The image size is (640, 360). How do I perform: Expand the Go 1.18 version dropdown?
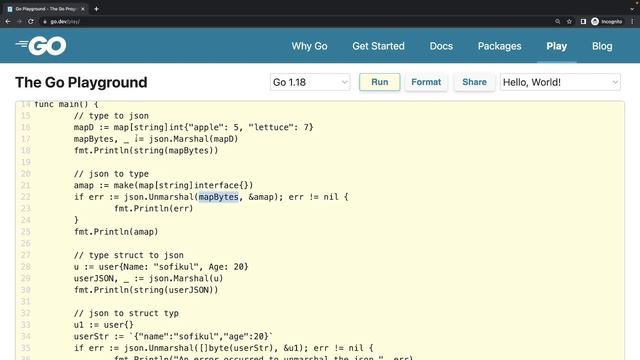coord(310,82)
